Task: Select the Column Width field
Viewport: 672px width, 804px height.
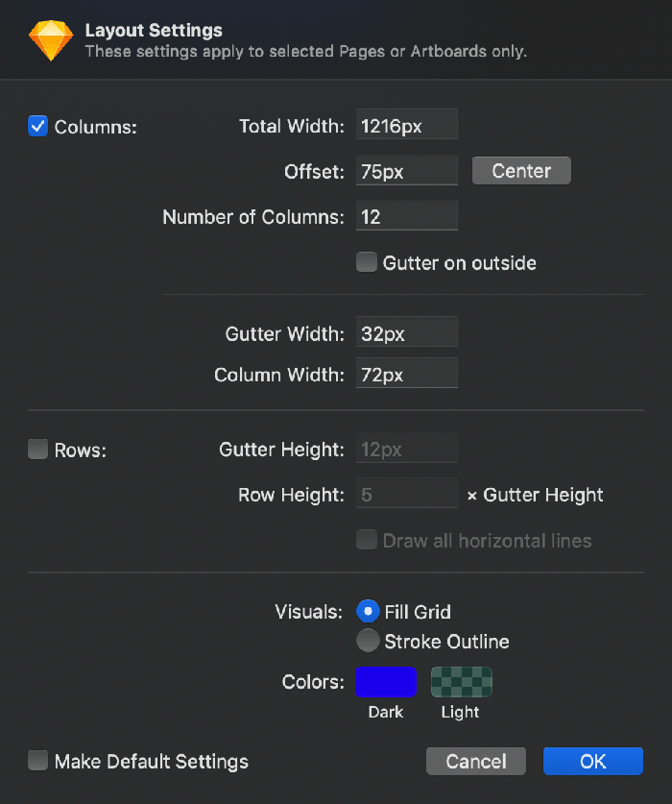Action: 407,374
